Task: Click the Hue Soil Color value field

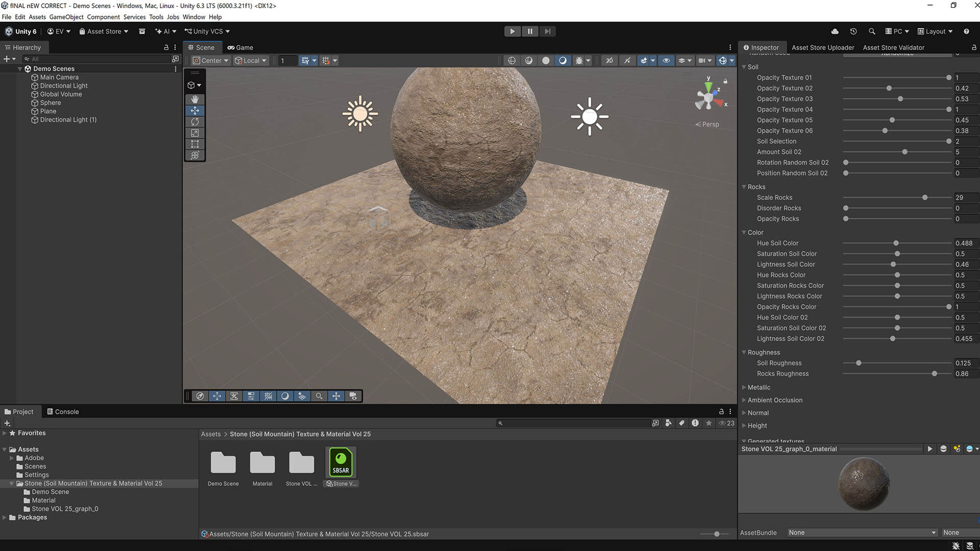Action: [966, 243]
